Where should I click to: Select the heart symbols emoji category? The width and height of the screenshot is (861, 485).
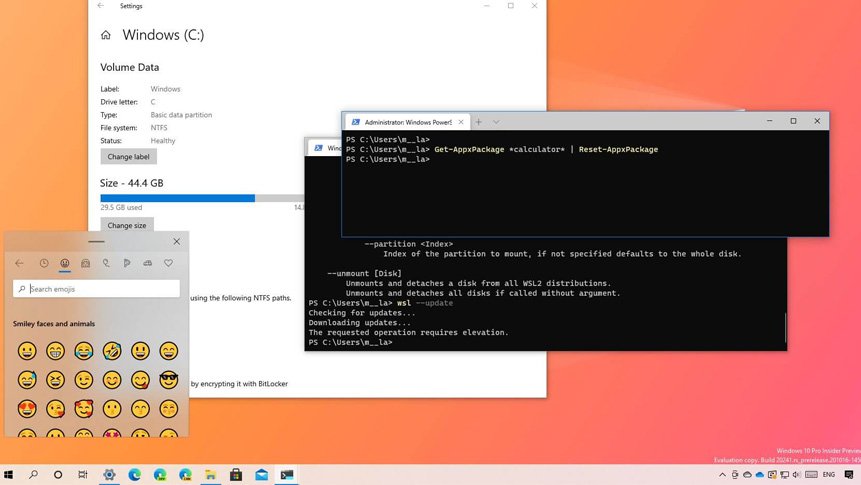tap(168, 263)
